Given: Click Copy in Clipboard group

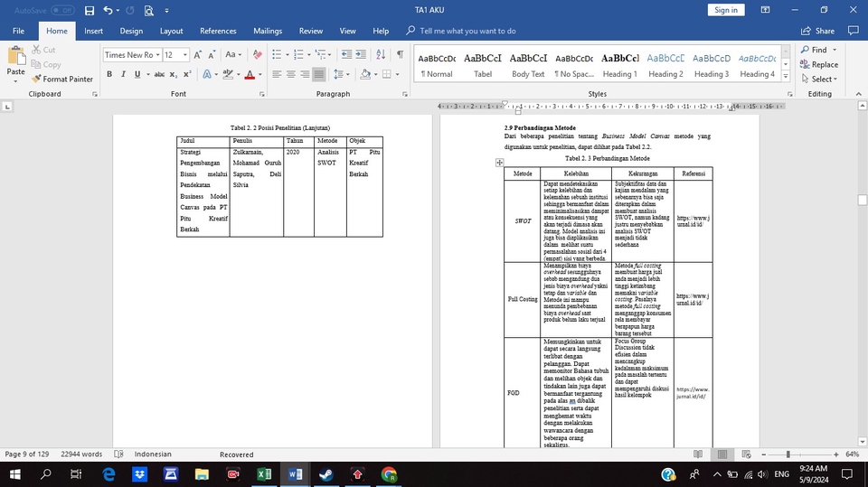Looking at the screenshot, I should click(x=46, y=64).
